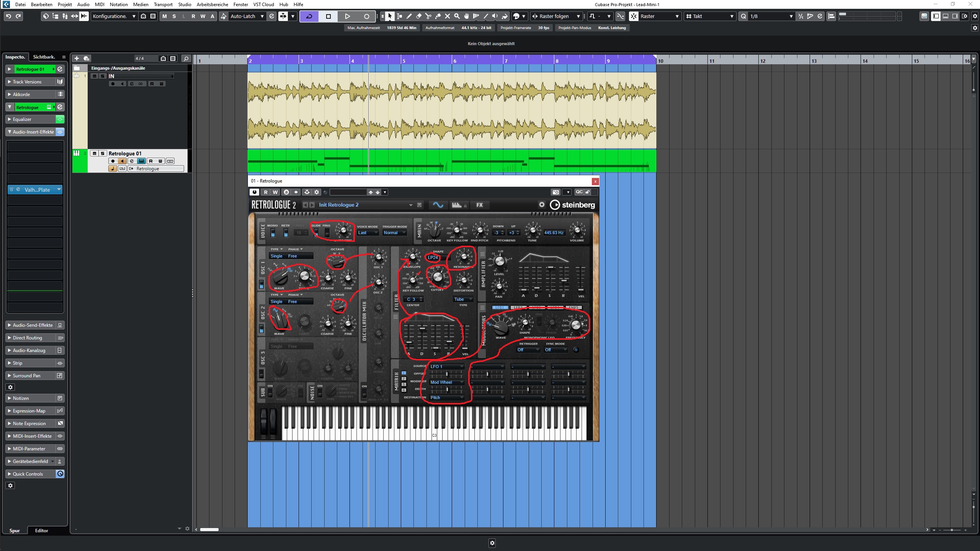The image size is (980, 551).
Task: Select the Eraser tool
Action: [x=418, y=16]
